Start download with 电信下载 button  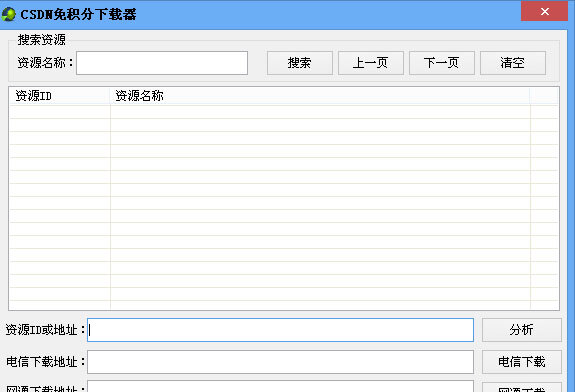521,362
